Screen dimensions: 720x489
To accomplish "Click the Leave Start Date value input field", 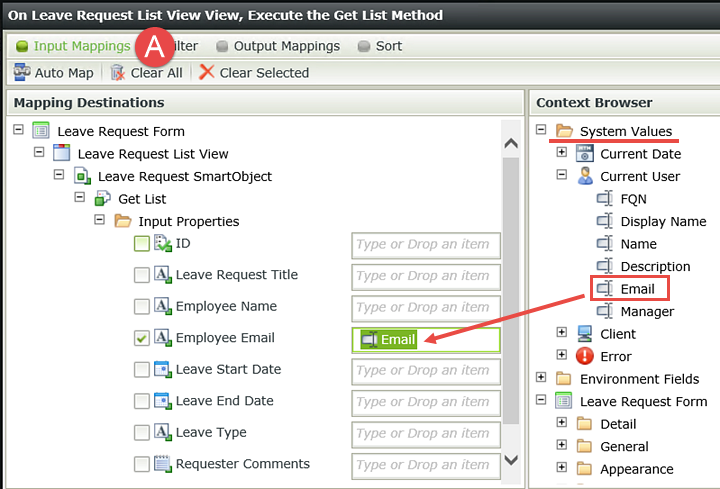I will click(x=426, y=371).
